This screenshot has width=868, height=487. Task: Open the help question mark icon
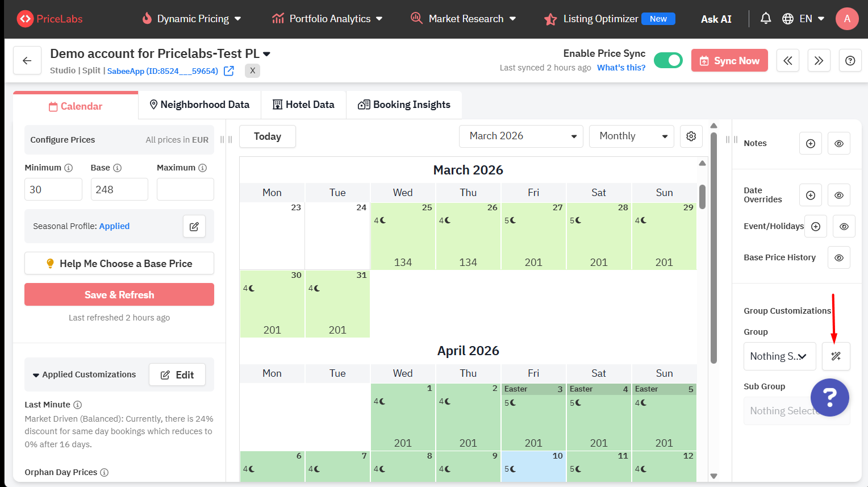pyautogui.click(x=850, y=60)
